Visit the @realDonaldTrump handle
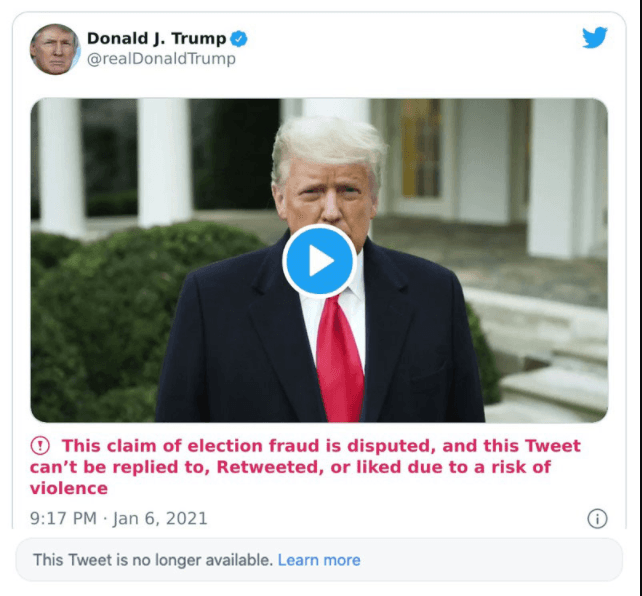The width and height of the screenshot is (642, 596). [x=161, y=59]
